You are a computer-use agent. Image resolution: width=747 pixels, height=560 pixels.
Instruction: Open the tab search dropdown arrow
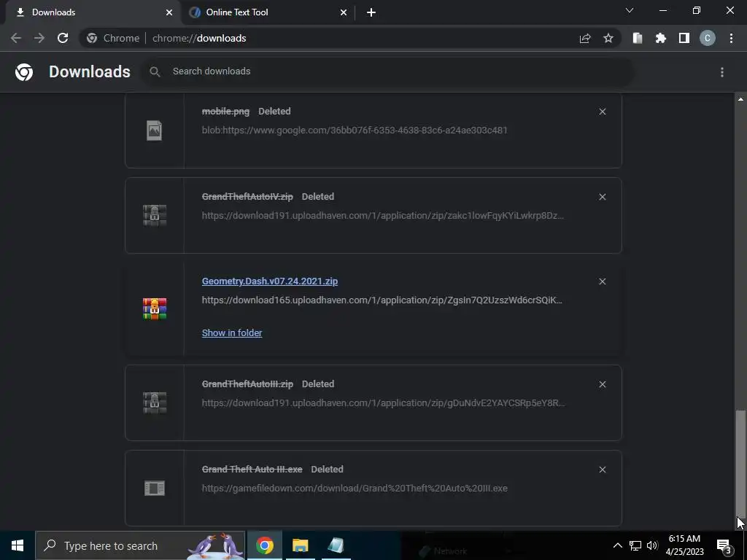630,10
